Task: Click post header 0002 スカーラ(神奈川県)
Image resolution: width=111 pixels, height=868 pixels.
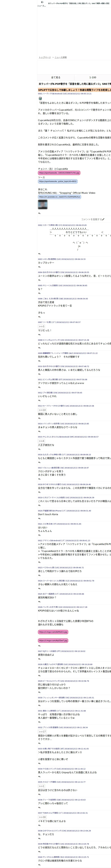Action: point(62,225)
